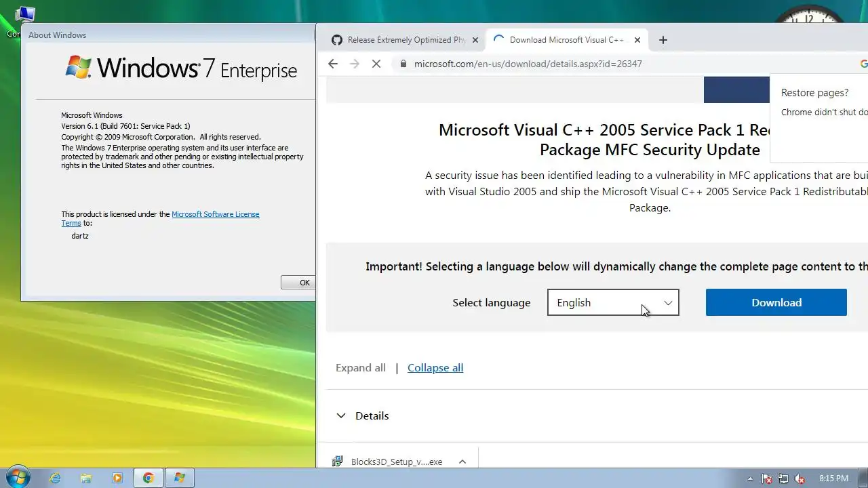
Task: Open a new Chrome tab with plus
Action: click(x=663, y=40)
